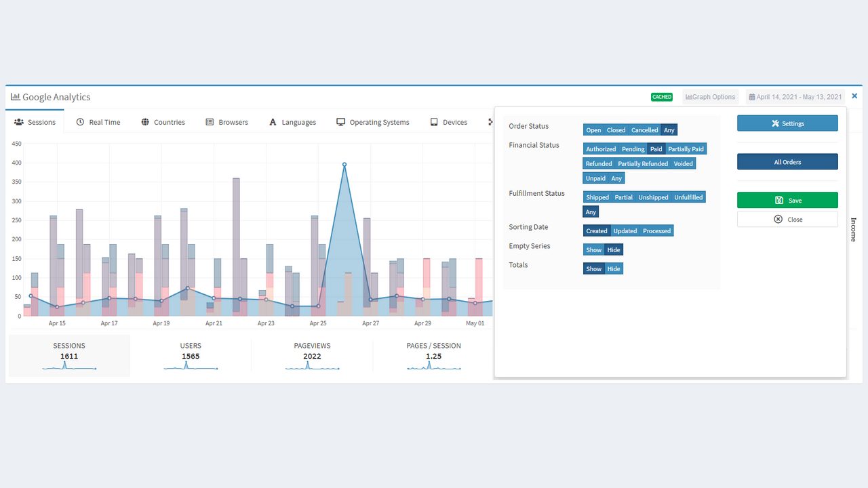The width and height of the screenshot is (868, 488).
Task: Toggle Unfulfilled for Fulfillment Status
Action: coord(688,197)
